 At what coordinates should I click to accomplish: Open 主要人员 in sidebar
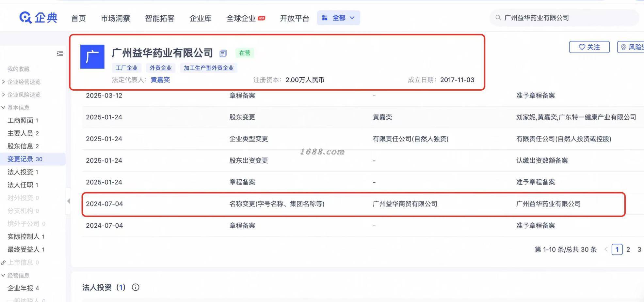coord(23,133)
